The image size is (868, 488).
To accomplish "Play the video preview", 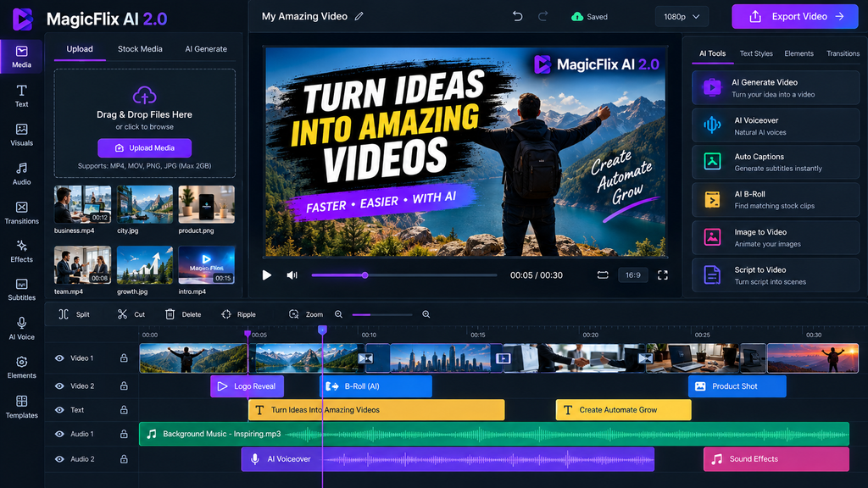I will click(267, 275).
